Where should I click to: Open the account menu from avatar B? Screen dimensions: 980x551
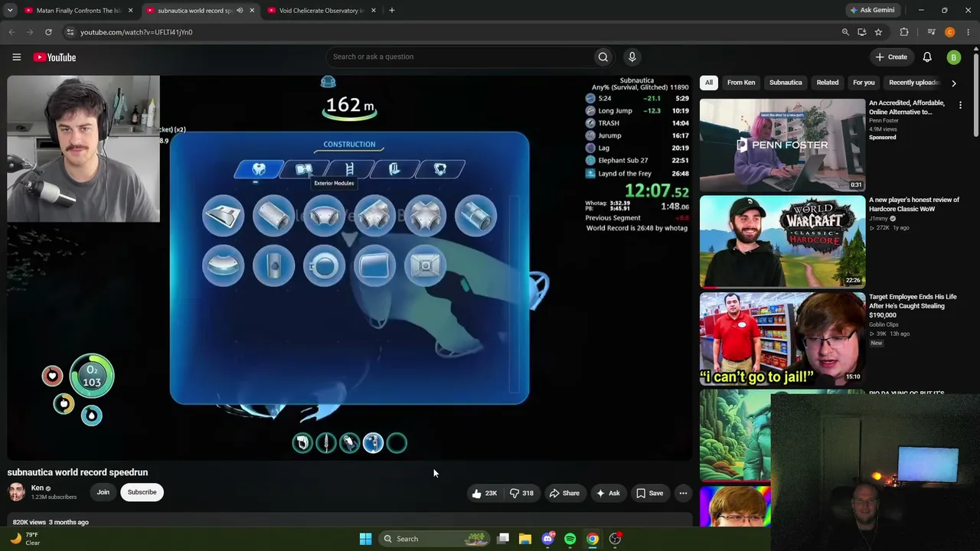click(953, 57)
